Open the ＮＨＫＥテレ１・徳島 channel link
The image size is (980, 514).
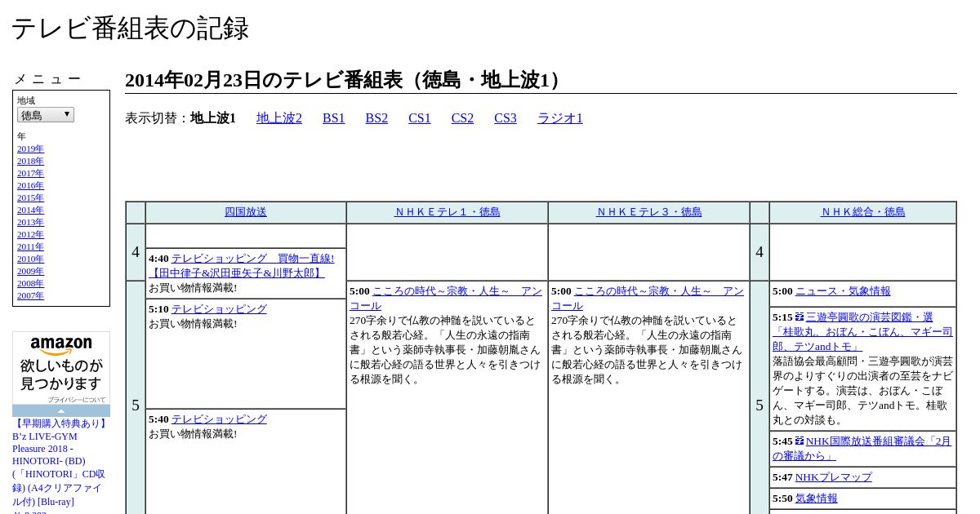[x=448, y=212]
